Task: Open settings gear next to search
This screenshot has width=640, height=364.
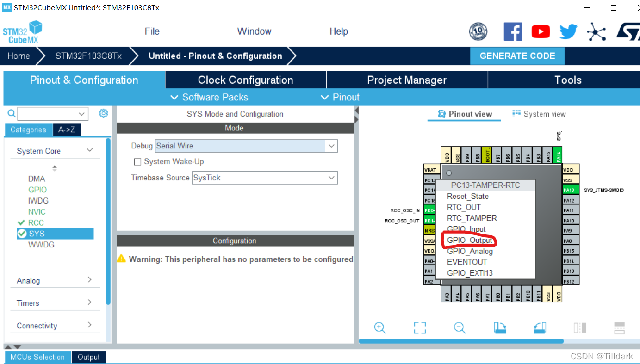Action: [x=103, y=113]
